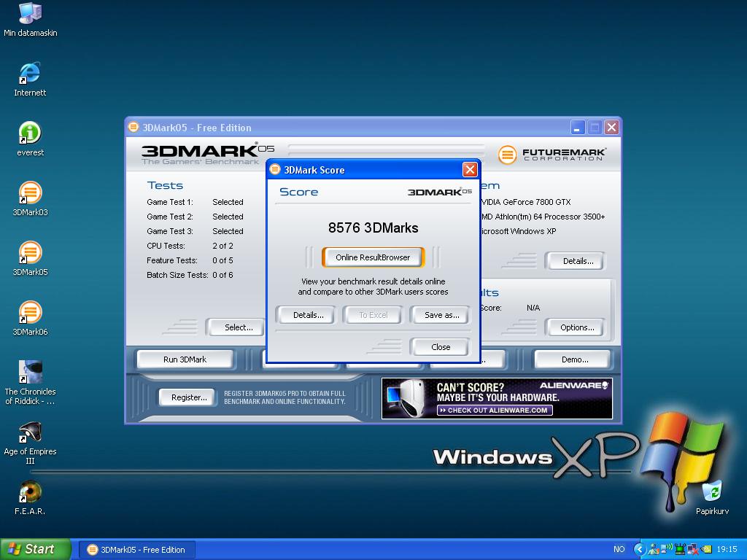Open Online ResultBrowser
The image size is (747, 560).
[x=373, y=257]
